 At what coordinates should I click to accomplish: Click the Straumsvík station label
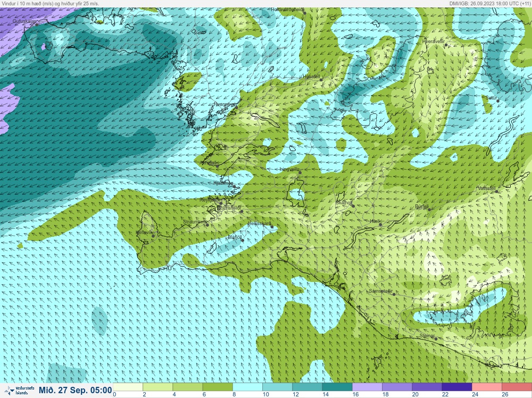tap(195, 221)
